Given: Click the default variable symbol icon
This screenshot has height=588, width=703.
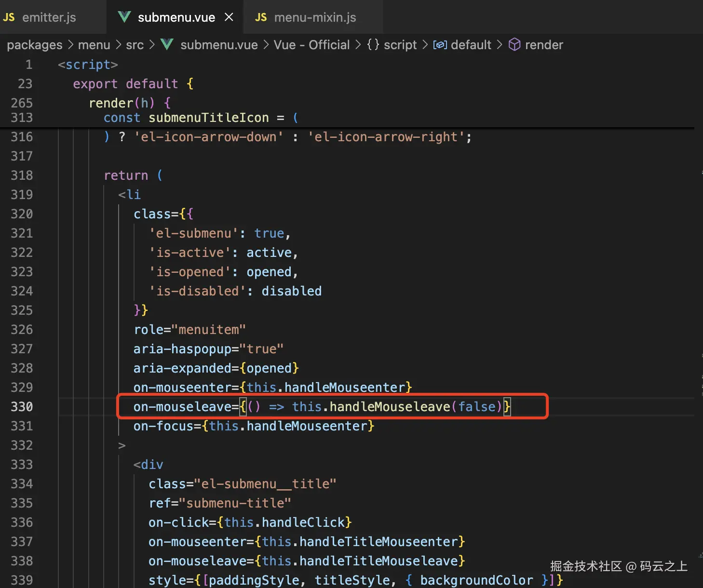Looking at the screenshot, I should 440,45.
